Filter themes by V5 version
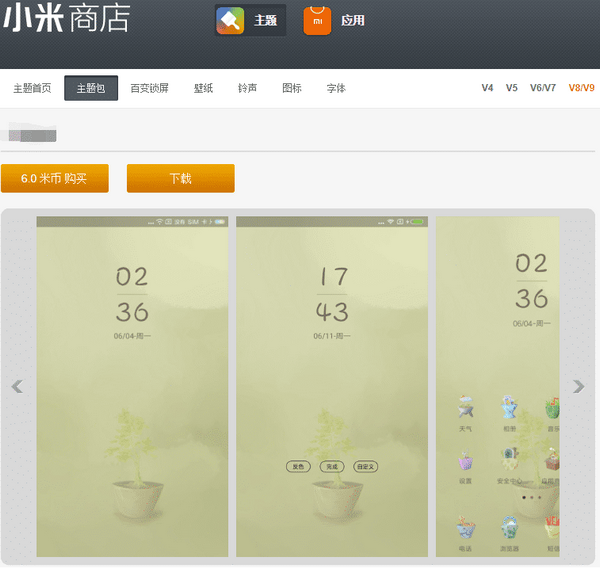Viewport: 600px width, 569px height. point(512,88)
